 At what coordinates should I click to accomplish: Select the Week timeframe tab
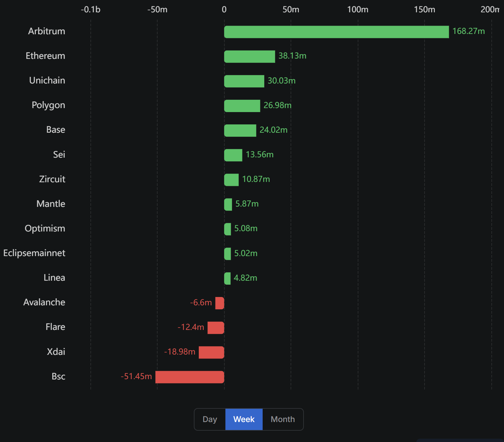(x=244, y=419)
